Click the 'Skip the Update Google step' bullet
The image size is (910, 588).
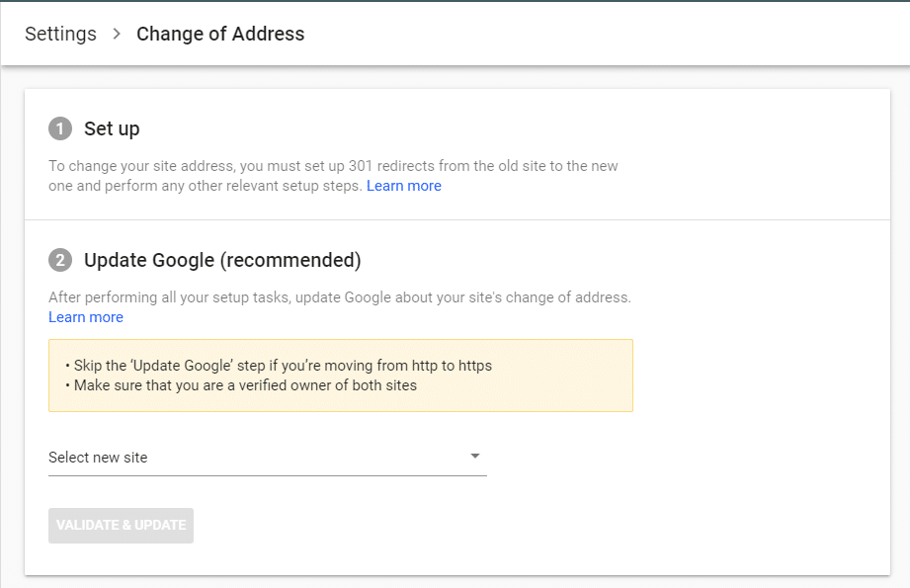(x=278, y=366)
